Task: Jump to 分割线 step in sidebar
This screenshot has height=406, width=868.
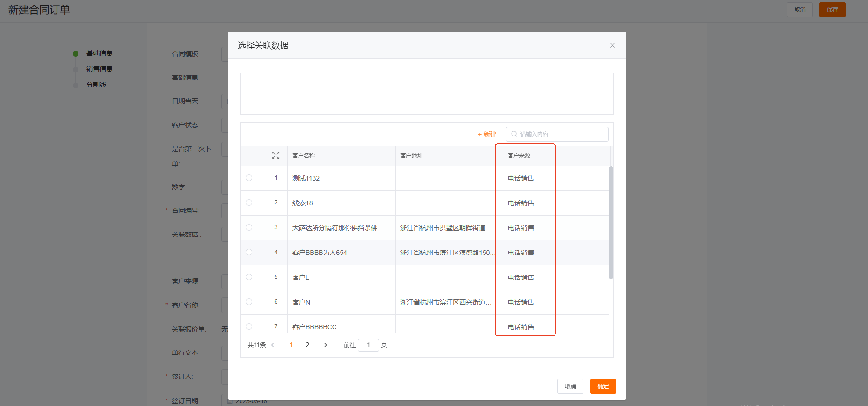Action: click(x=96, y=85)
